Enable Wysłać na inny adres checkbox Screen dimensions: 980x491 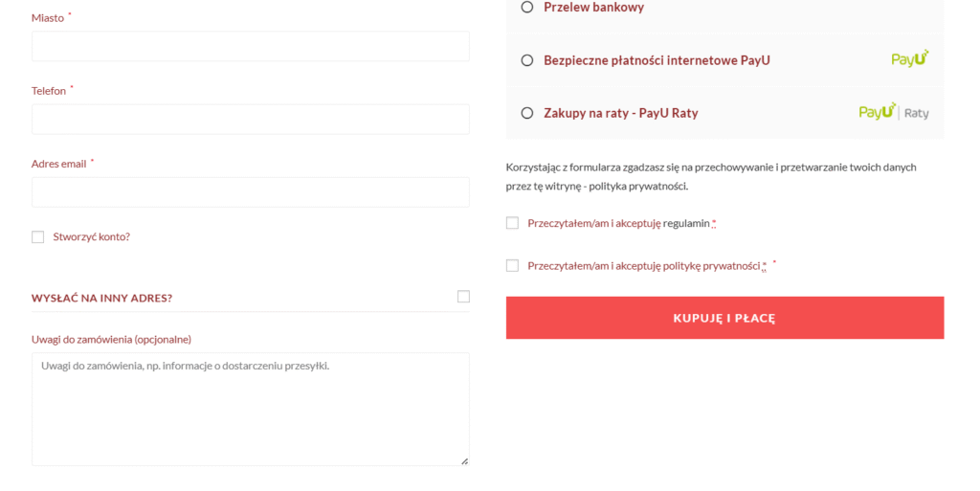[x=463, y=296]
